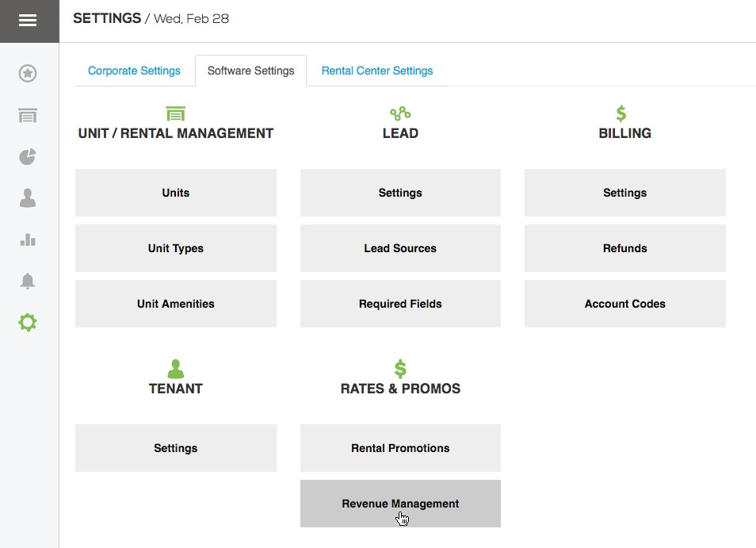Select the green settings gear icon

(x=28, y=322)
